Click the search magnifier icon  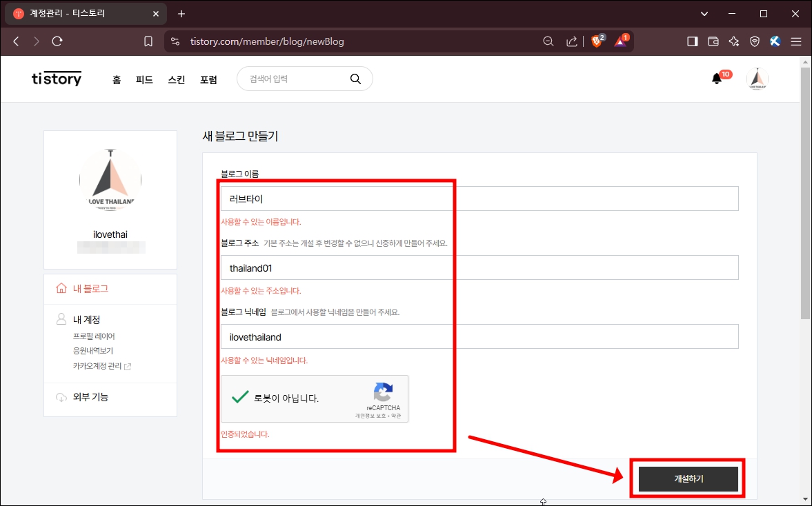coord(355,79)
